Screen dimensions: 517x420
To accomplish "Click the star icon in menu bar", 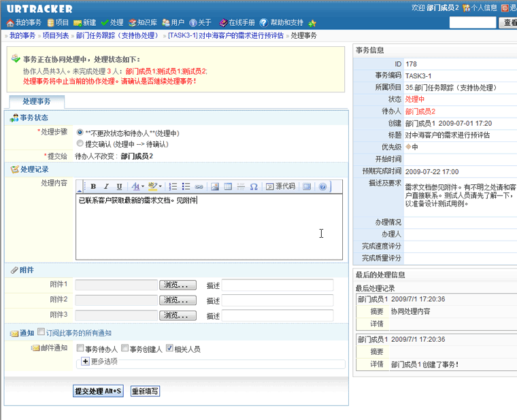I will click(x=312, y=23).
